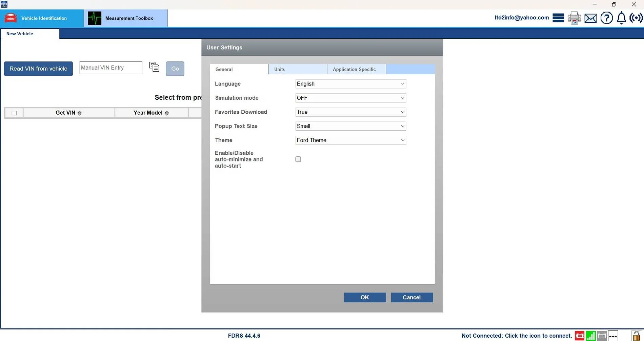This screenshot has height=341, width=644.
Task: Switch to the General settings tab
Action: click(239, 69)
